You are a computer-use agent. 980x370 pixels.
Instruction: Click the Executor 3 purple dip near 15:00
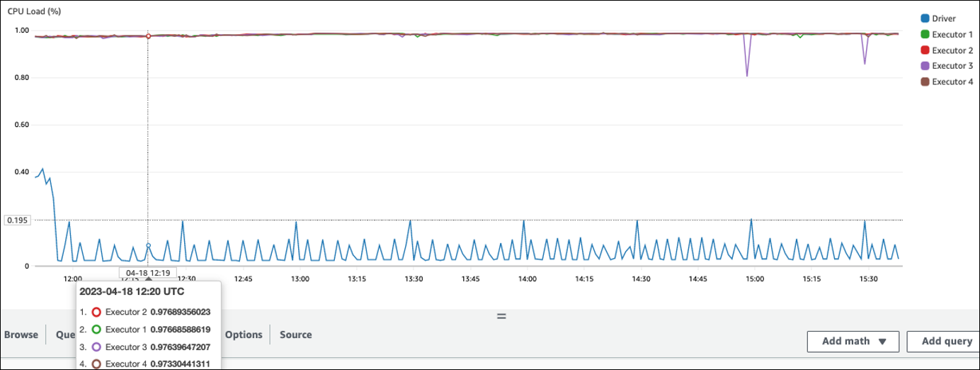click(x=747, y=74)
